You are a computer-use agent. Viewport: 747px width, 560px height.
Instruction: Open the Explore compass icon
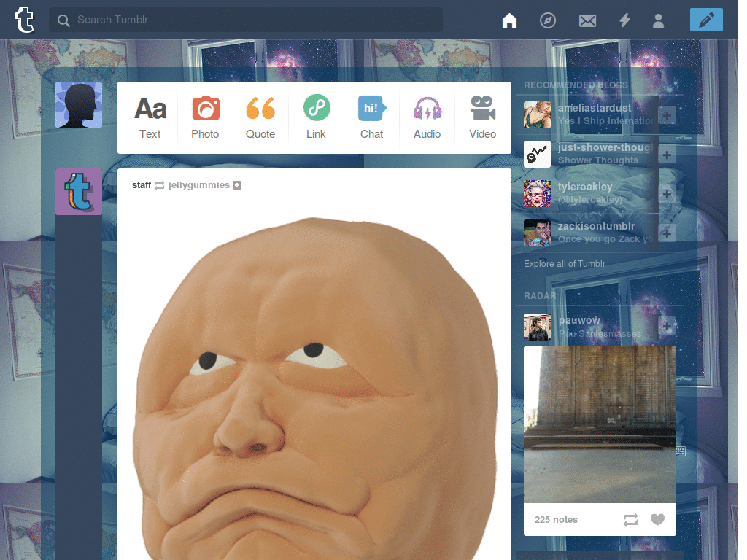(548, 20)
